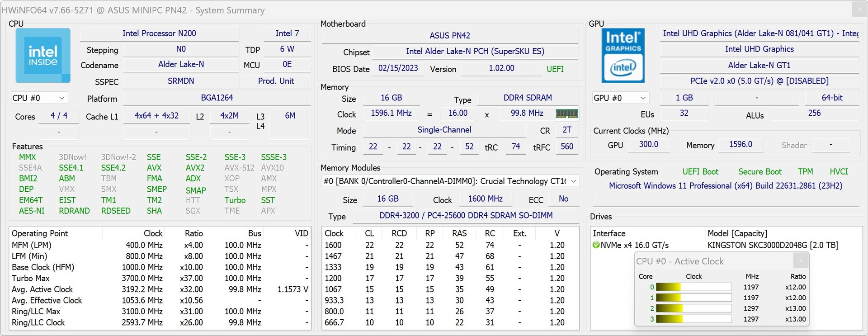Image resolution: width=868 pixels, height=336 pixels.
Task: Open the CPU #0 selector dropdown
Action: [x=39, y=98]
